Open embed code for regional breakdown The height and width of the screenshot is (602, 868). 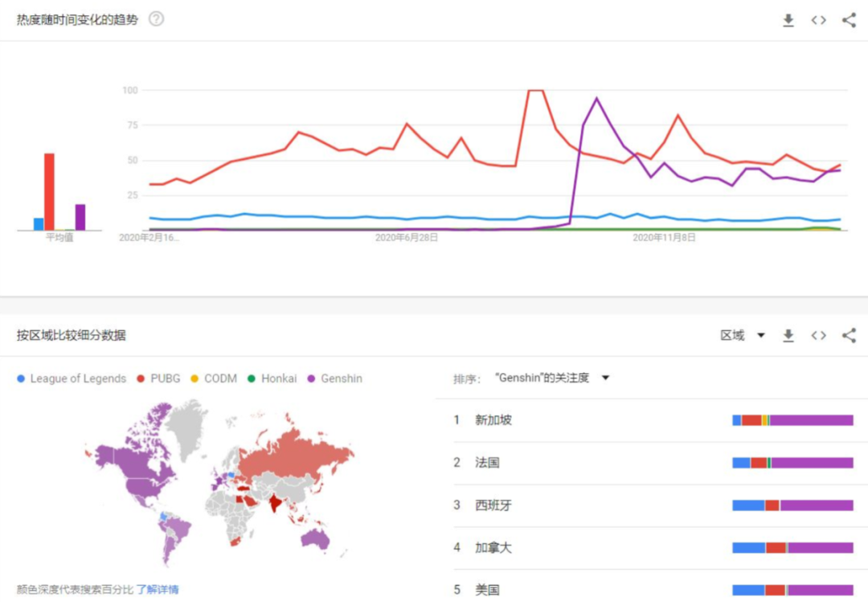coord(818,335)
